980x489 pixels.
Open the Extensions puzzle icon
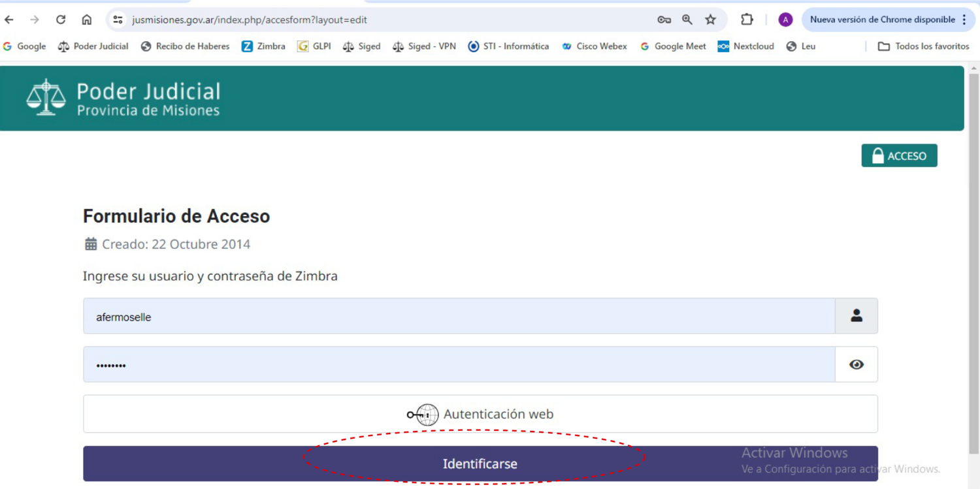pos(747,20)
